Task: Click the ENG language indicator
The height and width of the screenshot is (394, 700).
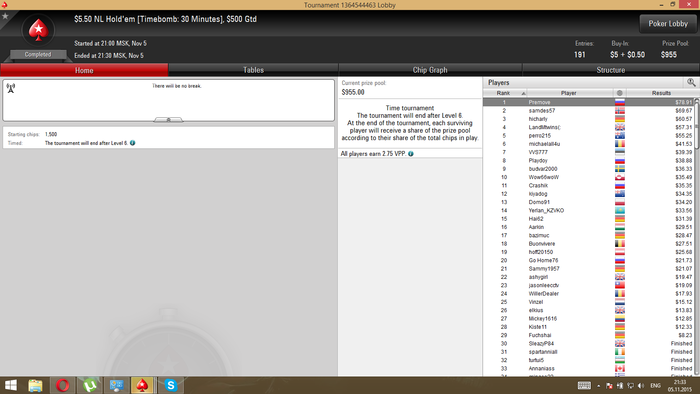Action: [x=655, y=386]
